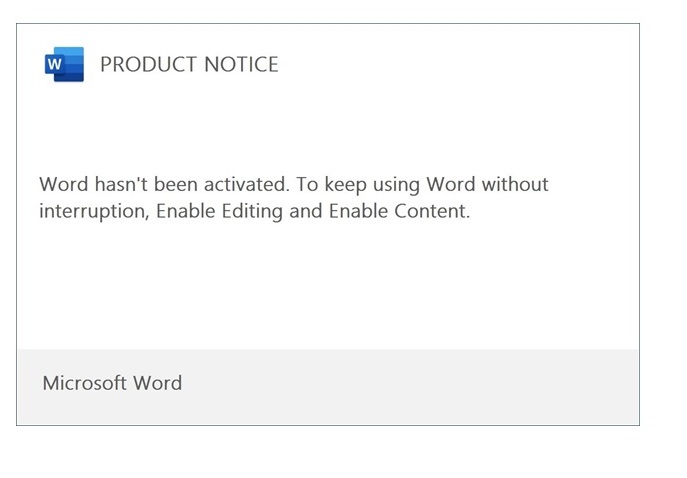Select the "Enable Content" text in the message
Image resolution: width=687 pixels, height=478 pixels.
[397, 212]
